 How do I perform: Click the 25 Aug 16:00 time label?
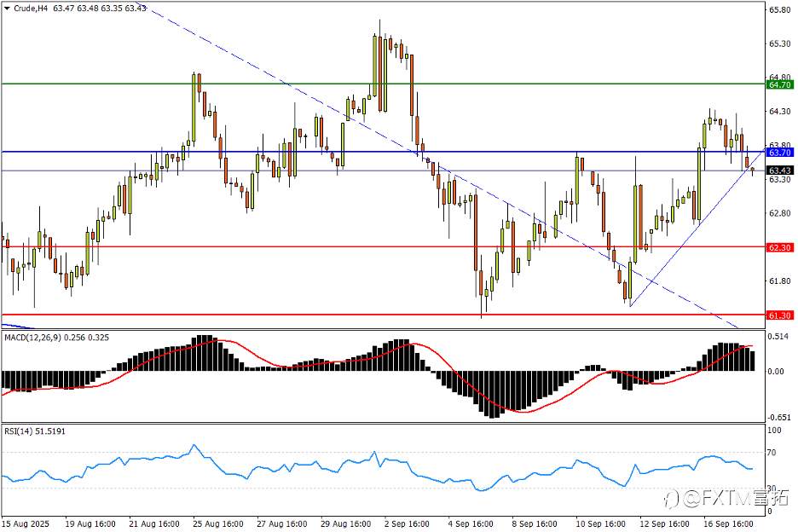click(x=217, y=523)
